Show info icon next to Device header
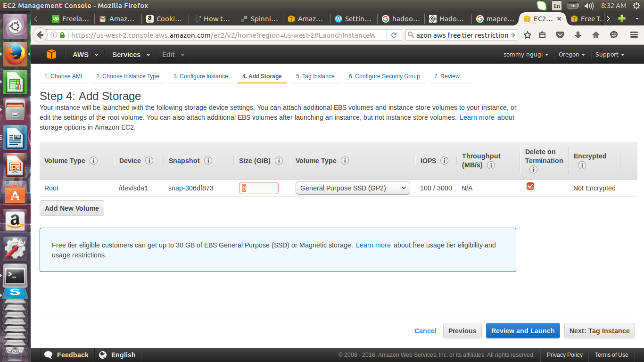 149,161
